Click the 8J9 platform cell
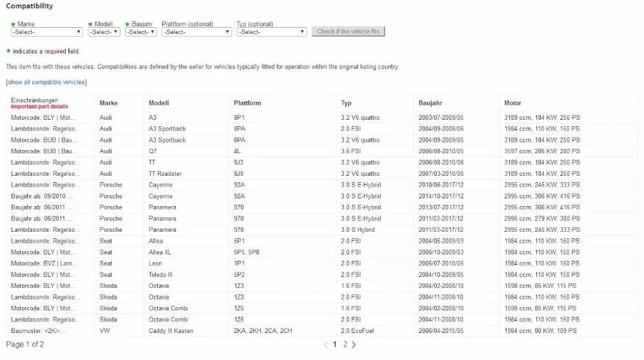This screenshot has height=360, width=644. pyautogui.click(x=239, y=174)
